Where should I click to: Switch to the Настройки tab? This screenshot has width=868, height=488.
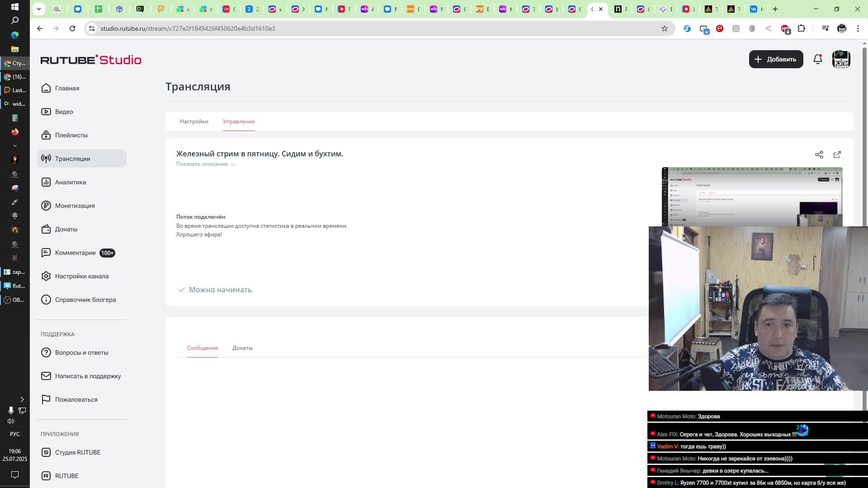point(194,122)
